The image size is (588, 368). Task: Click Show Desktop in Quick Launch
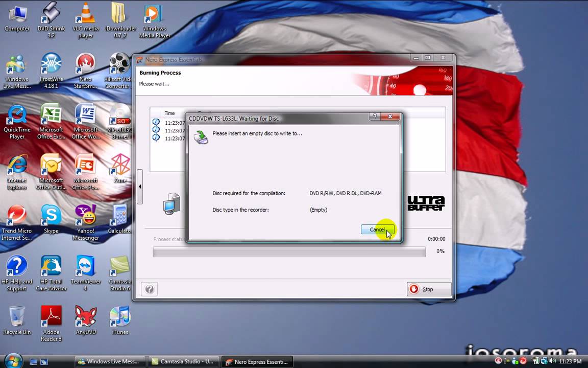click(33, 362)
